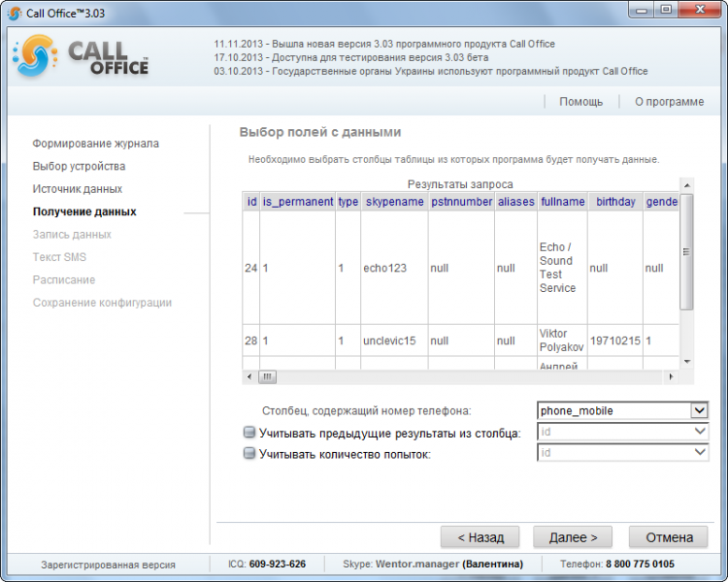
Task: Minimize the Call Office window
Action: [x=642, y=11]
